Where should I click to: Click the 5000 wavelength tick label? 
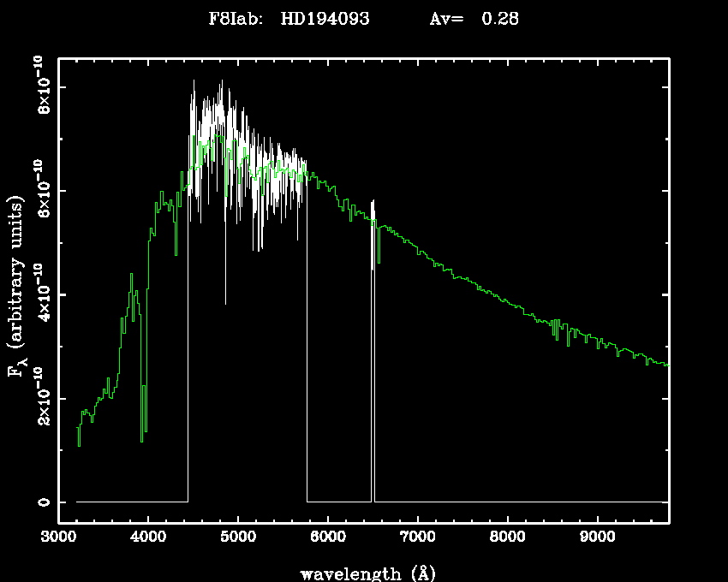coord(238,537)
